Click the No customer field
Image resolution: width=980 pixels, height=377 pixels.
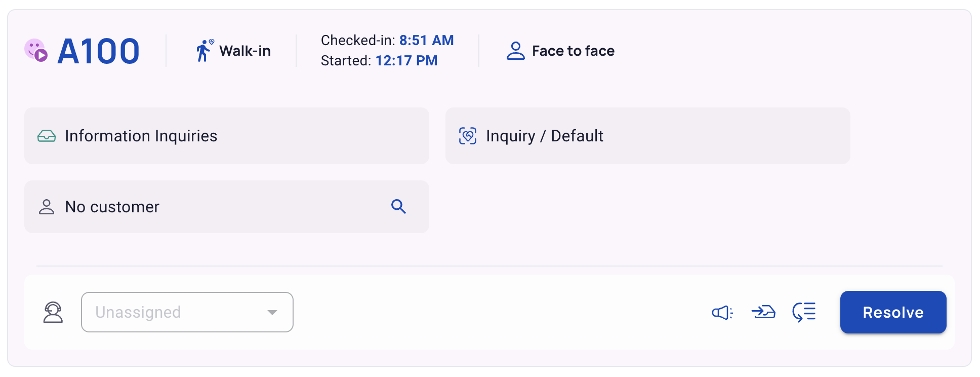click(227, 207)
